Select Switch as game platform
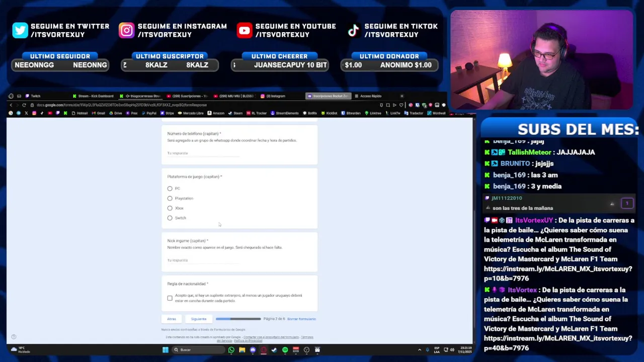 pos(170,218)
